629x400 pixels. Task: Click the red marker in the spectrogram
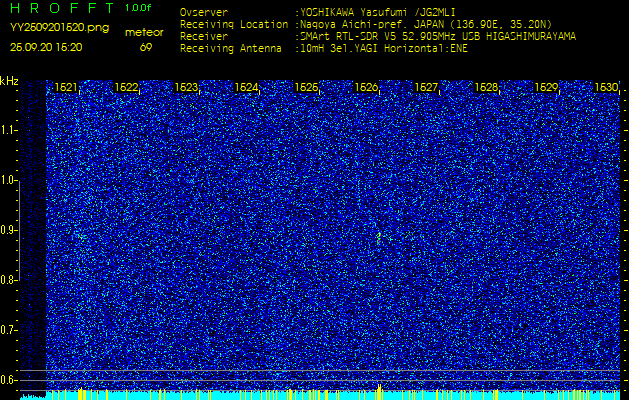coord(379,237)
